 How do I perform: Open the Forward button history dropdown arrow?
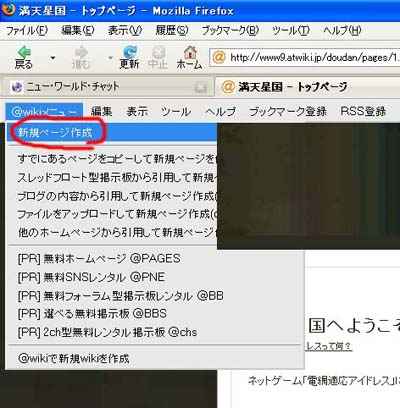pyautogui.click(x=110, y=58)
